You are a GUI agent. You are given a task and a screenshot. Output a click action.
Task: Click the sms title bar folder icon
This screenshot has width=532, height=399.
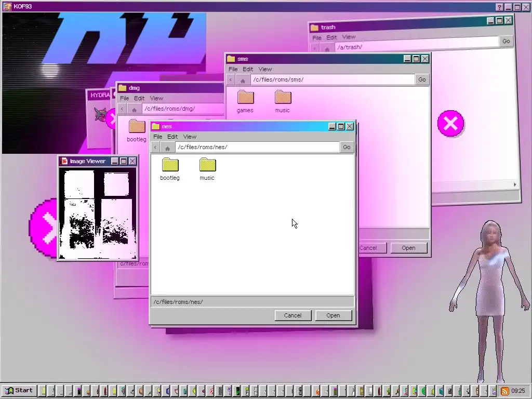click(x=231, y=59)
